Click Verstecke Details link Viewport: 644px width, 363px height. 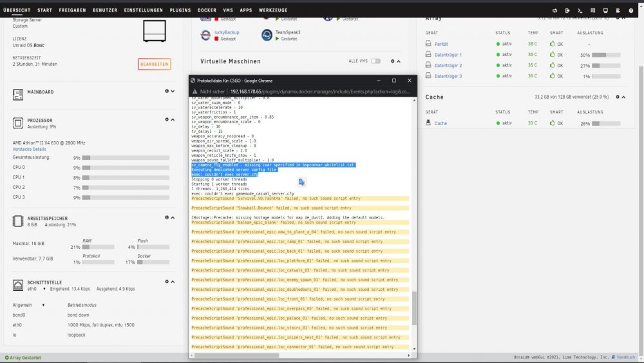pos(29,149)
